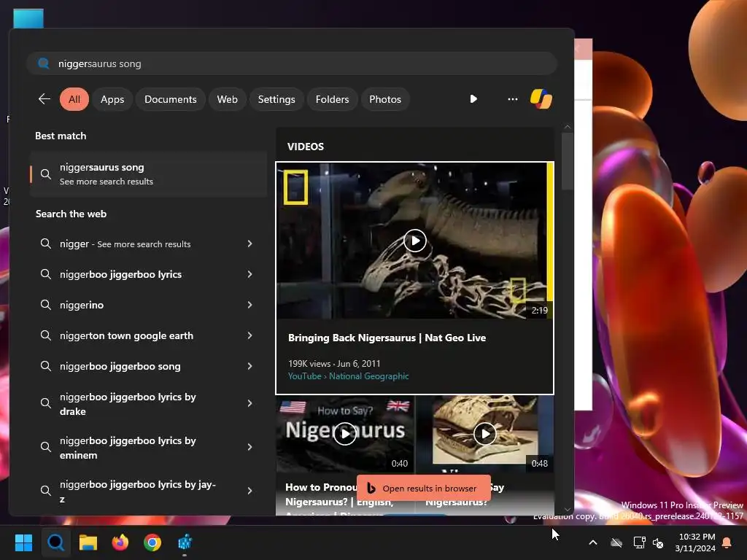Click the search icon beside 'lyrics by jay-z'

click(46, 491)
